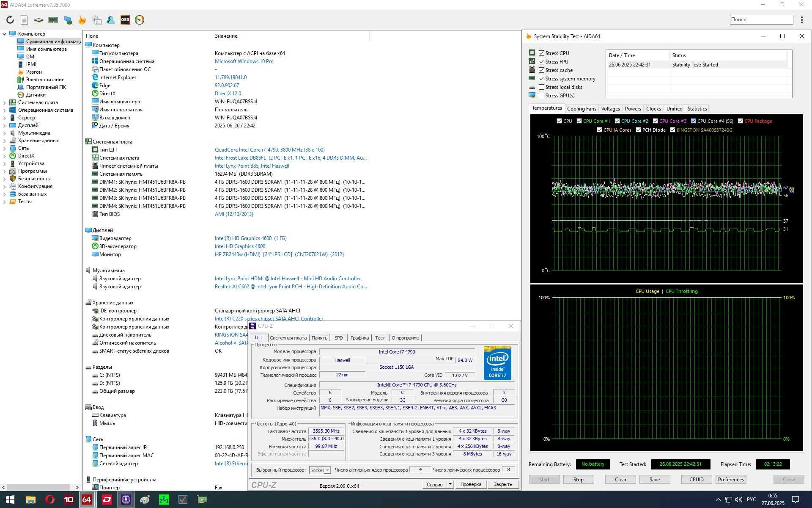The image size is (812, 508).
Task: Click the green 2P1 taskbar icon
Action: [164, 500]
